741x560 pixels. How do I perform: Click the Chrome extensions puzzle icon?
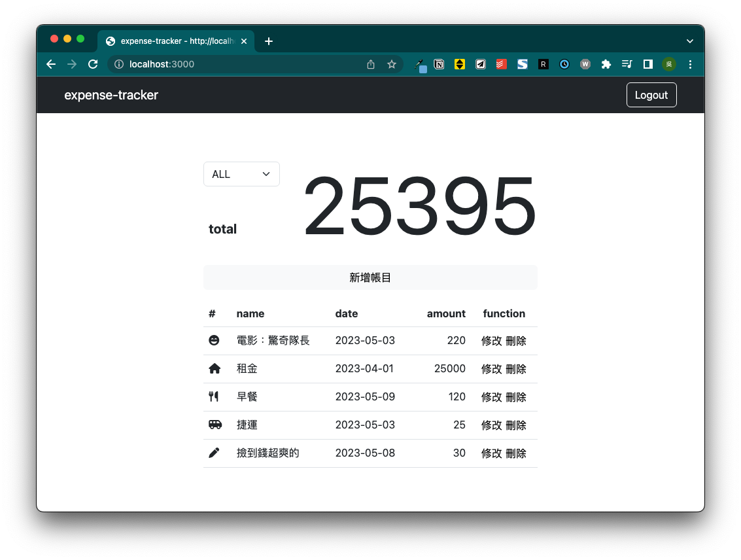pyautogui.click(x=606, y=64)
